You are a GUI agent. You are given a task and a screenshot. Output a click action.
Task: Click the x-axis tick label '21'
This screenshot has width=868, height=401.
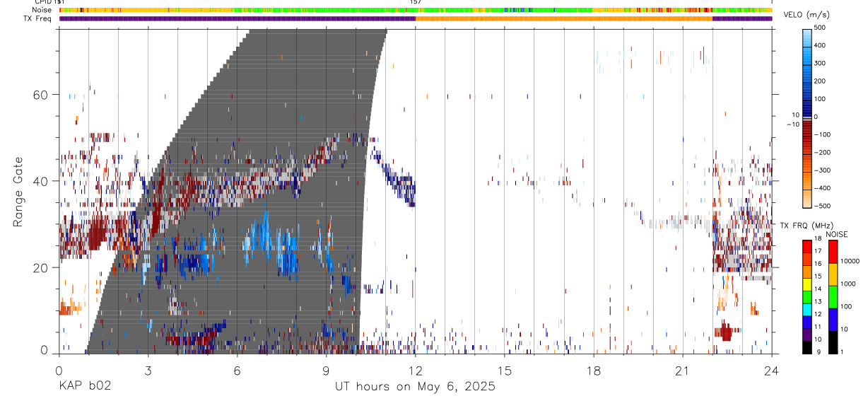[683, 371]
